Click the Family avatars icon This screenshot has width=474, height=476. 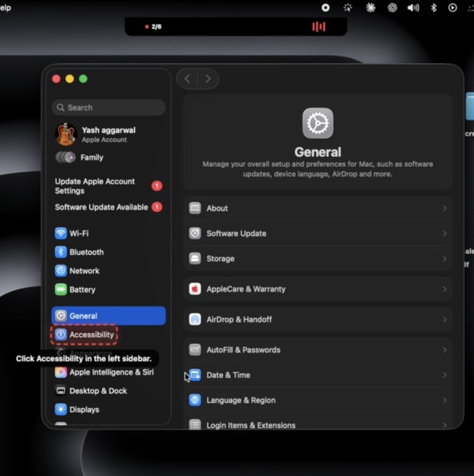pyautogui.click(x=66, y=157)
